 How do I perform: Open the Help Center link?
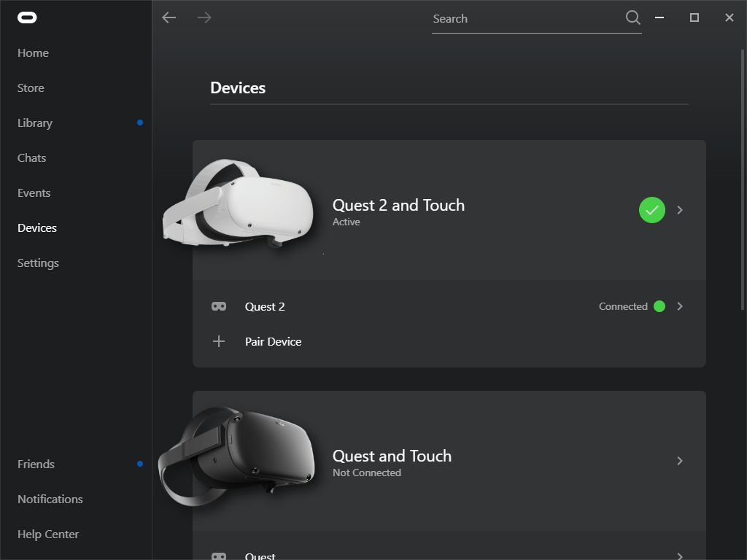[48, 534]
